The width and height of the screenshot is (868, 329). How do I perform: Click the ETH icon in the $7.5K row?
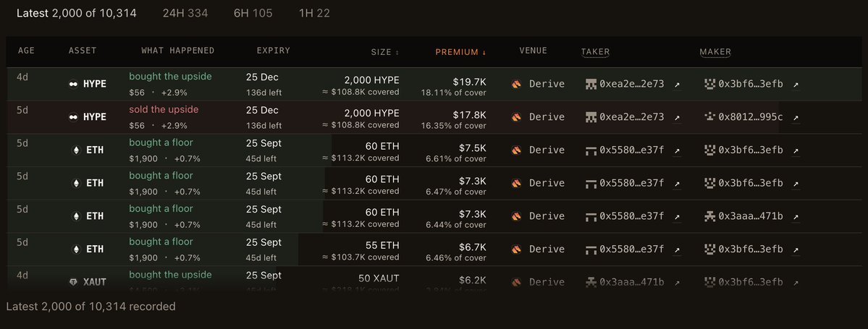[76, 150]
